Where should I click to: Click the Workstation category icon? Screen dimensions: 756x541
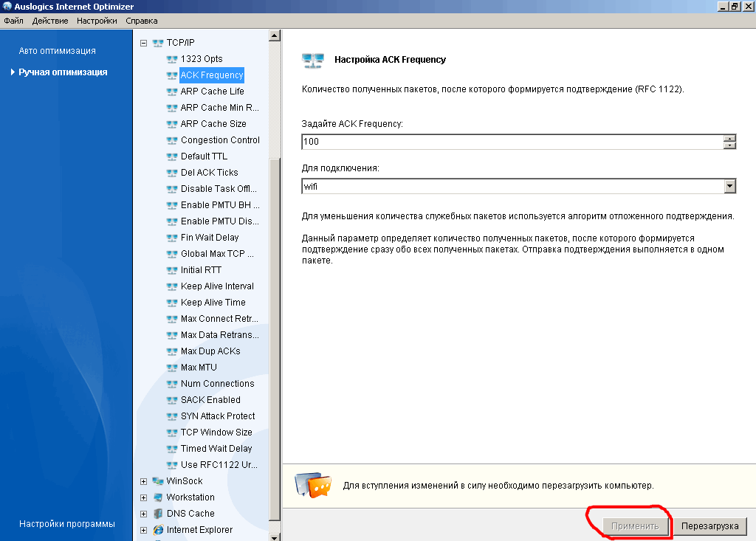coord(158,497)
